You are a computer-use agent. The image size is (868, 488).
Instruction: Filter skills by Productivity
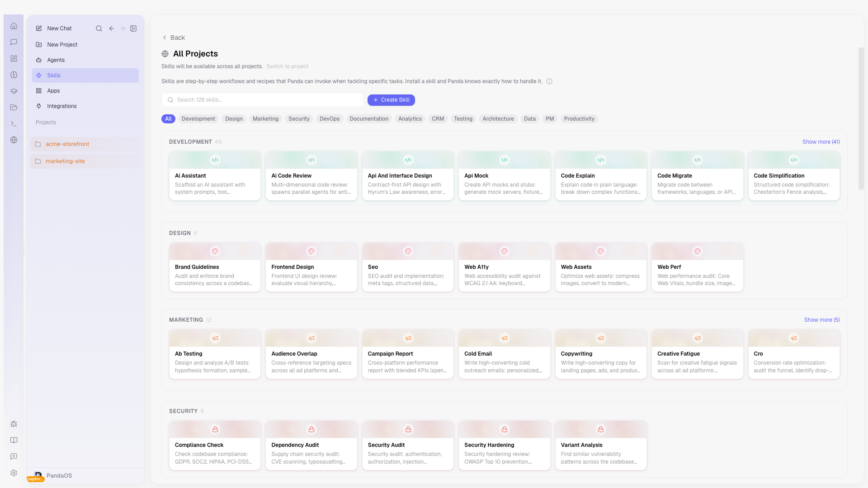tap(579, 119)
